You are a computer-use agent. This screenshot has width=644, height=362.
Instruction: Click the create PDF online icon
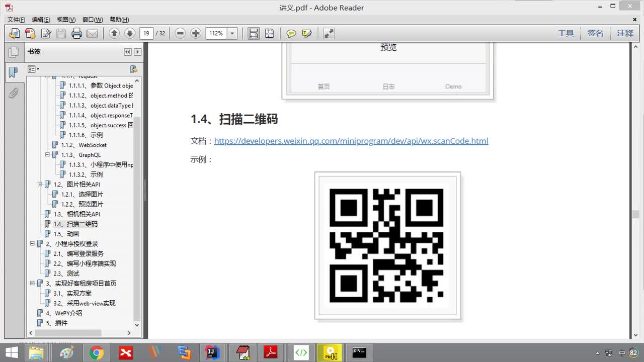[x=15, y=33]
